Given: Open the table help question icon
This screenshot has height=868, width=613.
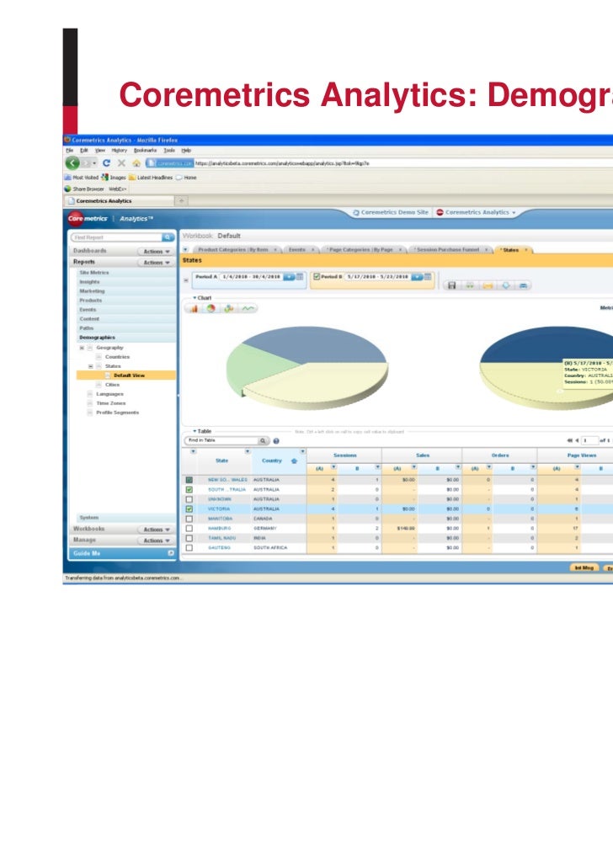Looking at the screenshot, I should pyautogui.click(x=276, y=441).
